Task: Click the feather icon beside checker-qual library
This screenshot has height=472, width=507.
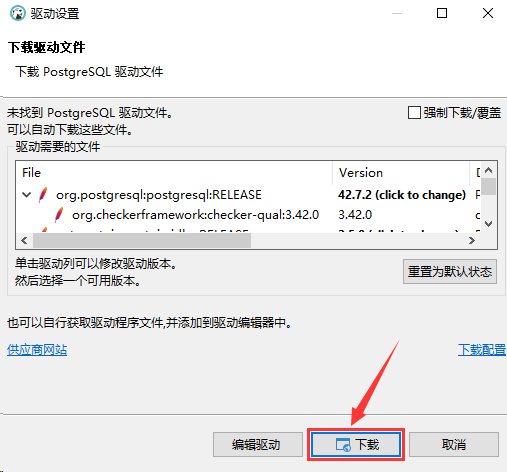Action: point(59,215)
